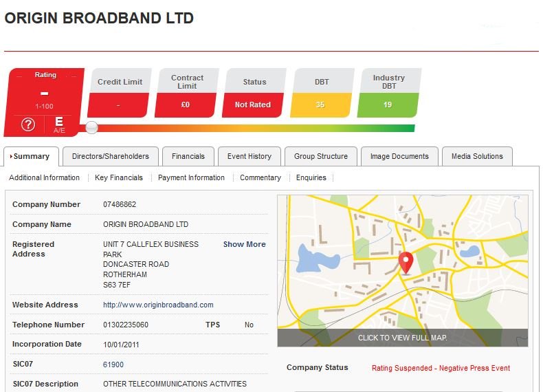Click company number 07486862
Image resolution: width=543 pixels, height=392 pixels.
point(120,204)
